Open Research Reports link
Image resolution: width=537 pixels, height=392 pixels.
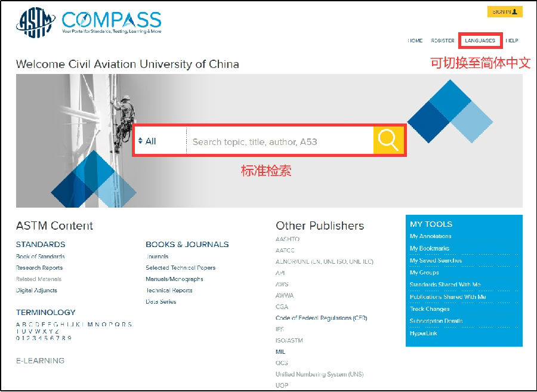point(39,268)
